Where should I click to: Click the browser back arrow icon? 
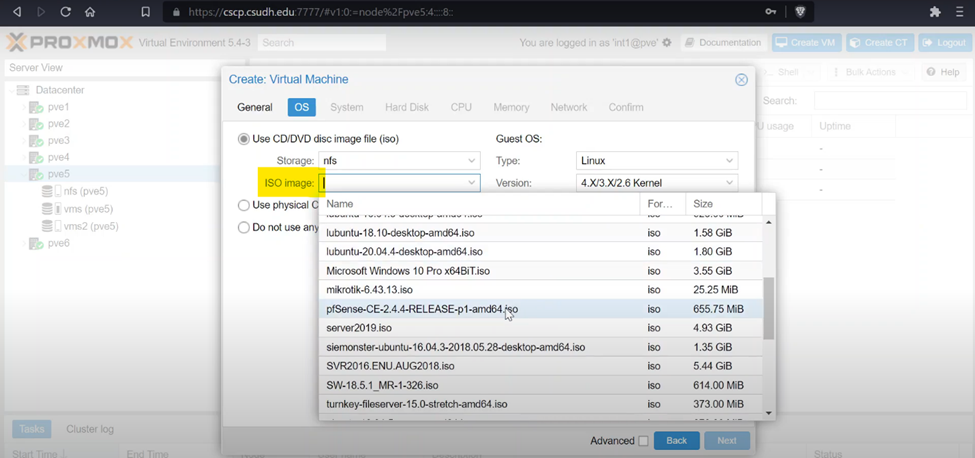pos(17,12)
